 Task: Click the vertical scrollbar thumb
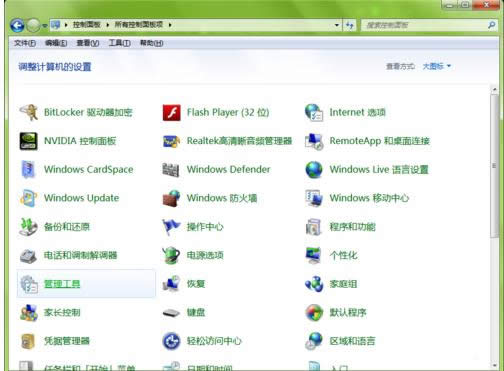pyautogui.click(x=494, y=166)
